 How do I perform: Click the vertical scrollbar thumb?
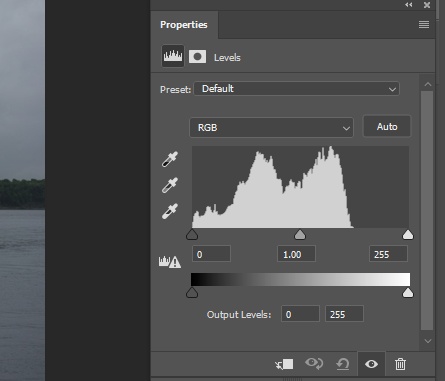tap(427, 210)
